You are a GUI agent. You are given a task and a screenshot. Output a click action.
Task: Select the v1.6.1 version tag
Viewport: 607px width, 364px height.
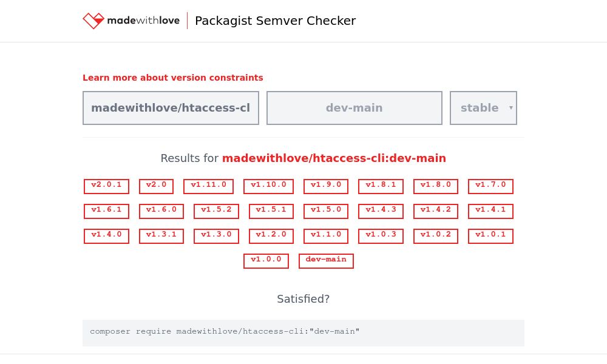(x=106, y=211)
